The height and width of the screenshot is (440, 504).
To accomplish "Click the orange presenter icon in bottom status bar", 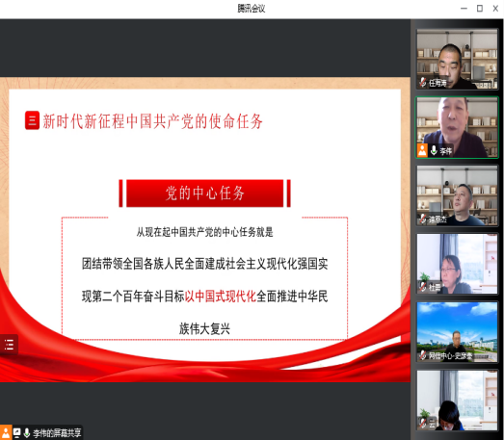I will [6, 432].
